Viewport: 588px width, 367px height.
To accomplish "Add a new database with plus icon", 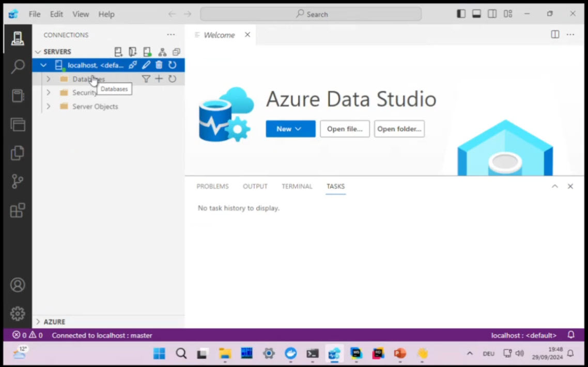I will (x=159, y=79).
